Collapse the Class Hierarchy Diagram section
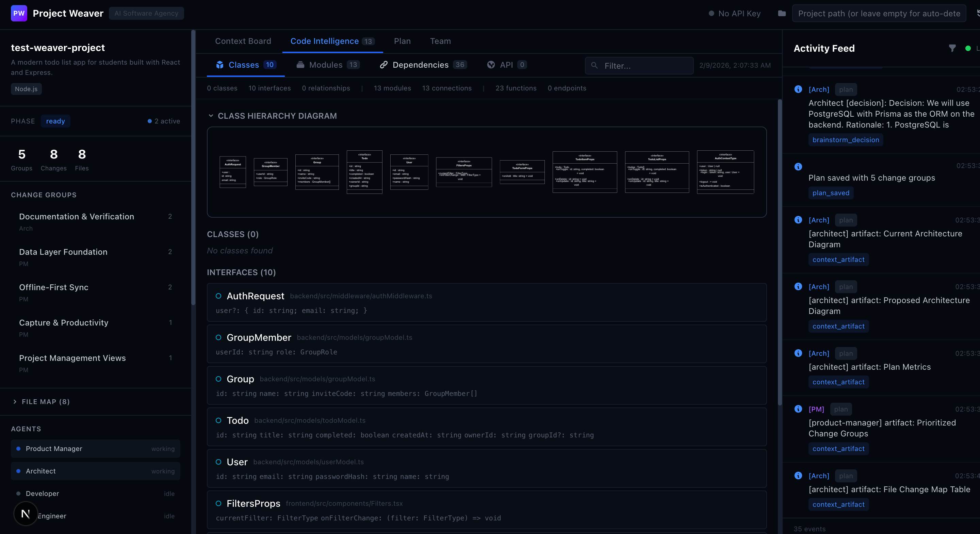Image resolution: width=980 pixels, height=534 pixels. point(211,116)
